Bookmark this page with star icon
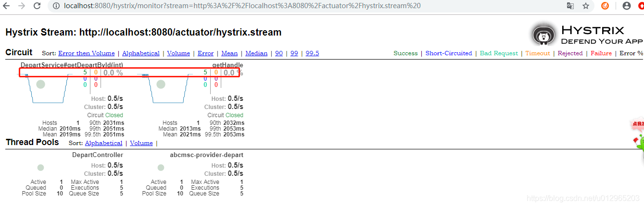Viewport: 644px width, 207px height. pyautogui.click(x=585, y=6)
